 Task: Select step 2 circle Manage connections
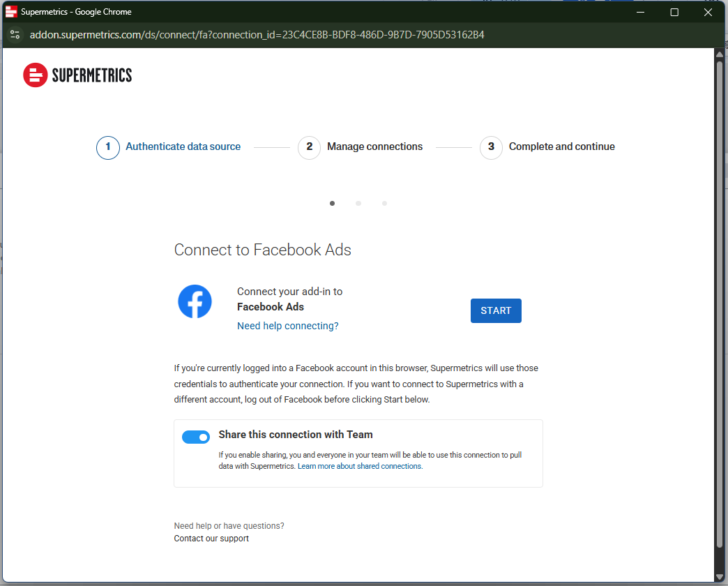coord(309,147)
